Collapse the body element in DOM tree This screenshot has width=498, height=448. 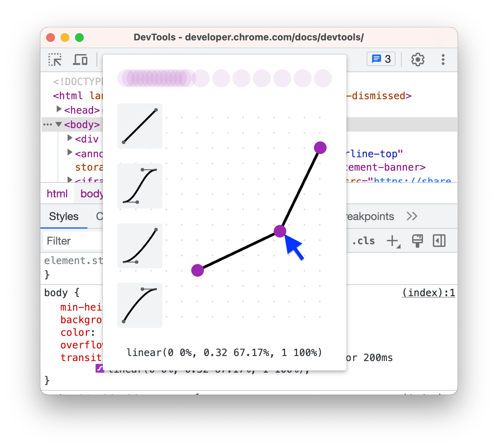(x=59, y=124)
